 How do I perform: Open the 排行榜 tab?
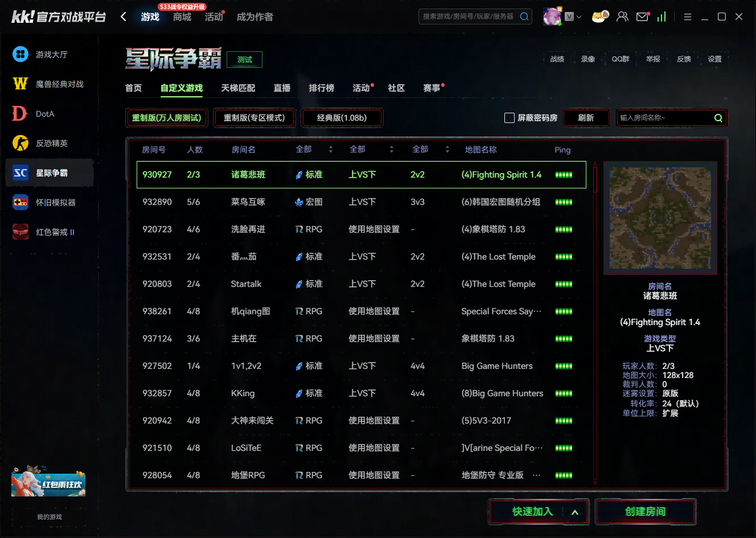tap(322, 88)
